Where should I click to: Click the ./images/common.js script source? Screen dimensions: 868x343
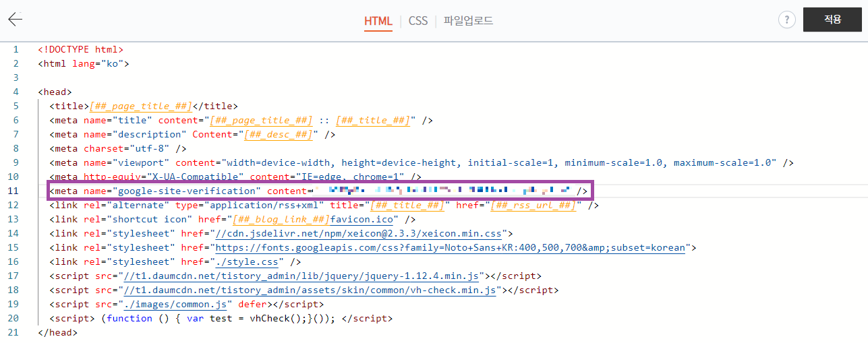tap(175, 305)
